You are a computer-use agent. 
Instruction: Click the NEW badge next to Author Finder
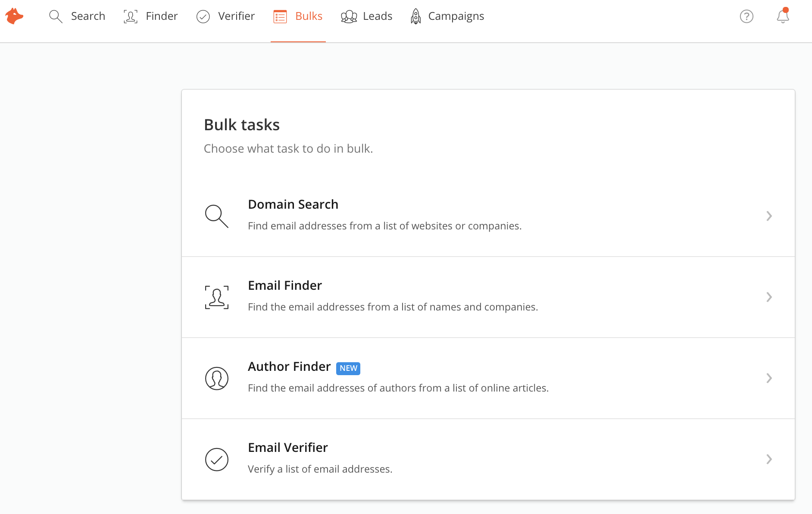[348, 368]
